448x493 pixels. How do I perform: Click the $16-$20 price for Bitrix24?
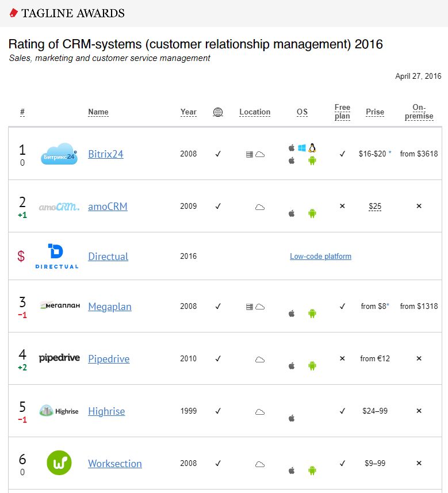coord(372,154)
